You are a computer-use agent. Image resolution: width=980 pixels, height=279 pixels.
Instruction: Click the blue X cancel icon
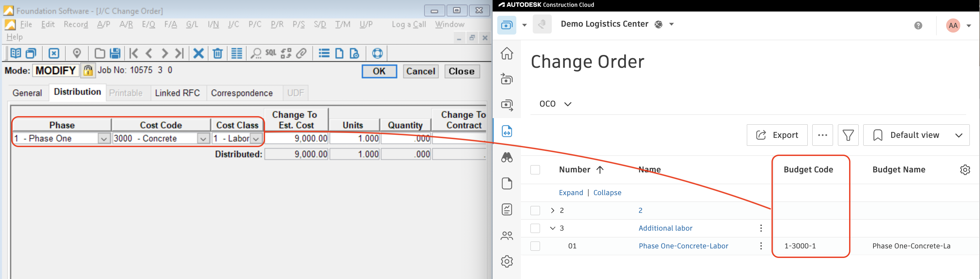point(199,53)
